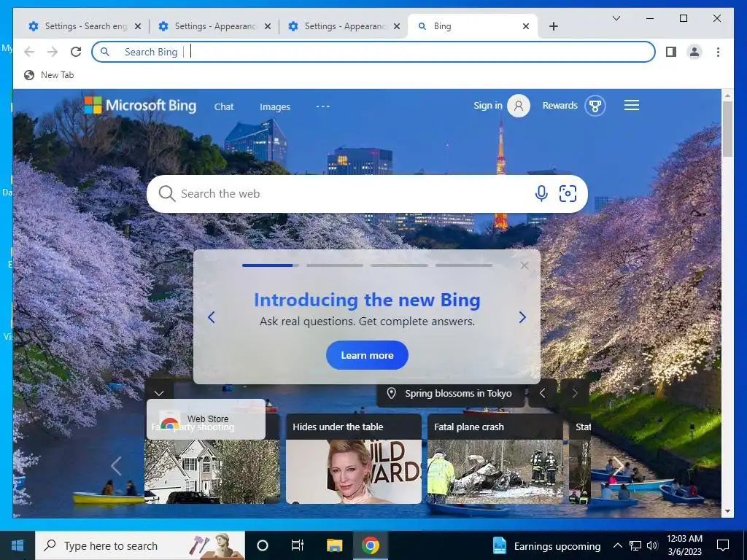Open Bing visual search camera icon

click(x=568, y=194)
